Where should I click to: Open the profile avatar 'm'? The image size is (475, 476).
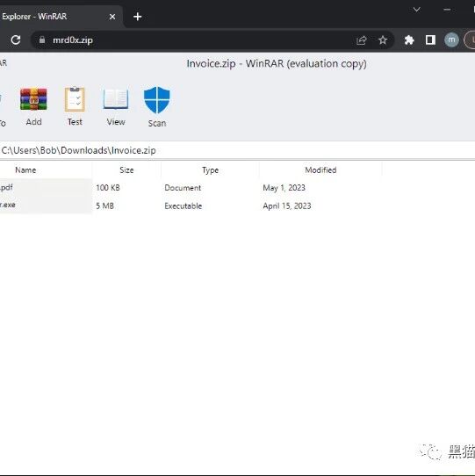click(451, 40)
